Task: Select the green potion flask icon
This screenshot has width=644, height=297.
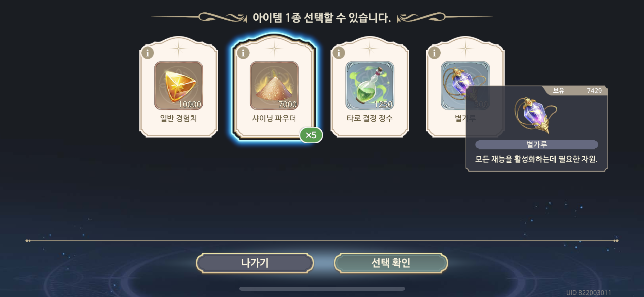Action: [x=370, y=86]
